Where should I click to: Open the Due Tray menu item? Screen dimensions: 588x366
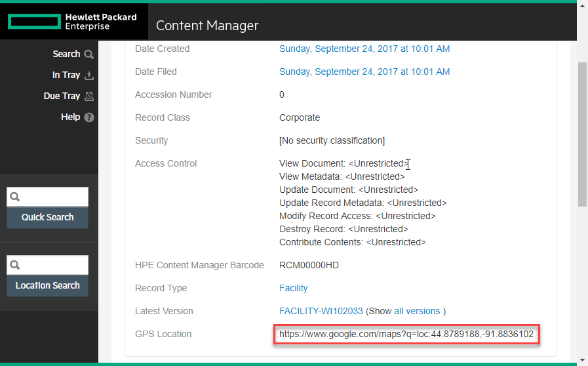click(62, 96)
